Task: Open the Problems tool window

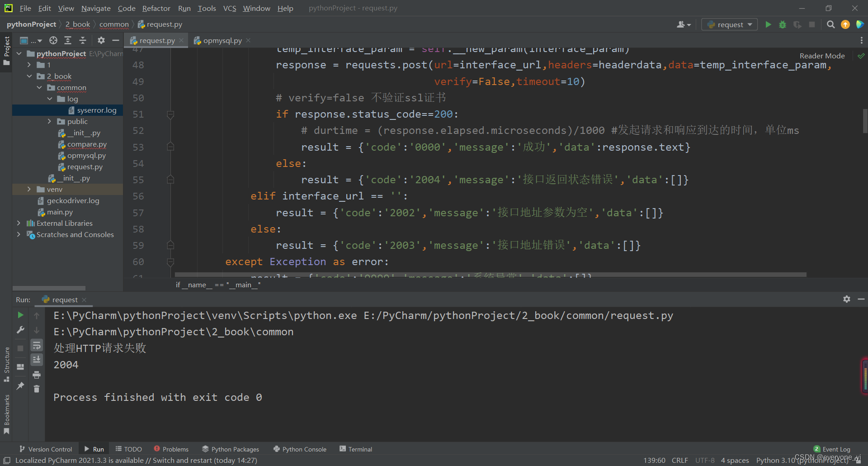Action: click(x=171, y=449)
